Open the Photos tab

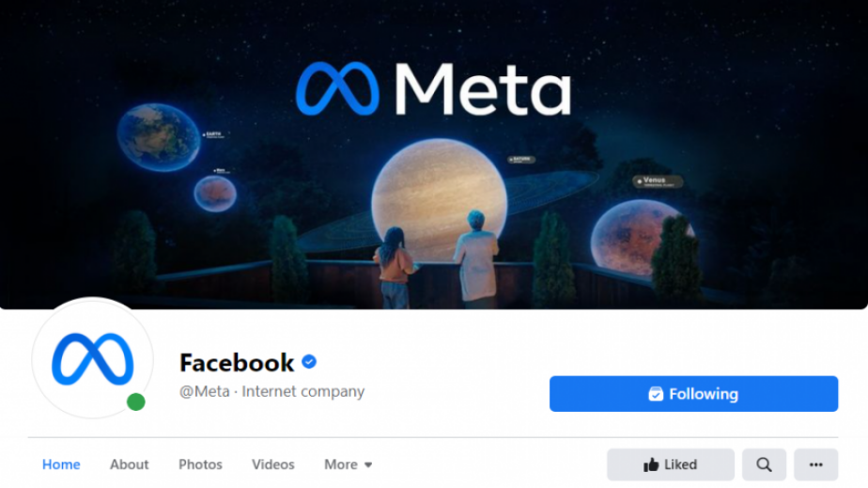point(200,464)
